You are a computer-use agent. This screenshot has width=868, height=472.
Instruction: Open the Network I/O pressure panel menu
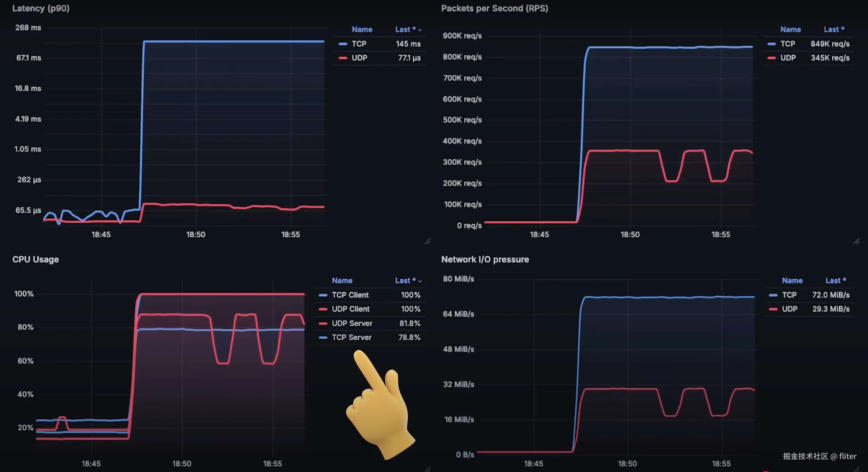click(x=485, y=259)
